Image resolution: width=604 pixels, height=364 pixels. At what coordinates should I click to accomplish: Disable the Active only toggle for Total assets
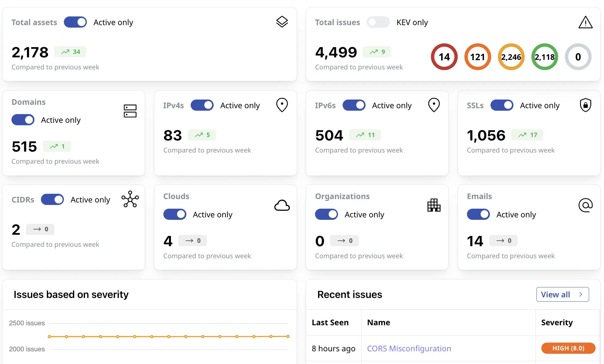pyautogui.click(x=75, y=22)
